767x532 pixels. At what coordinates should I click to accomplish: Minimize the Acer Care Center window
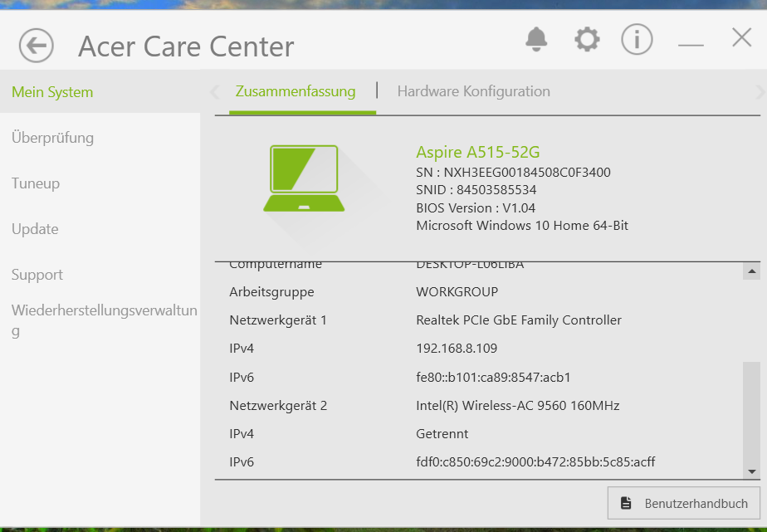(x=691, y=45)
